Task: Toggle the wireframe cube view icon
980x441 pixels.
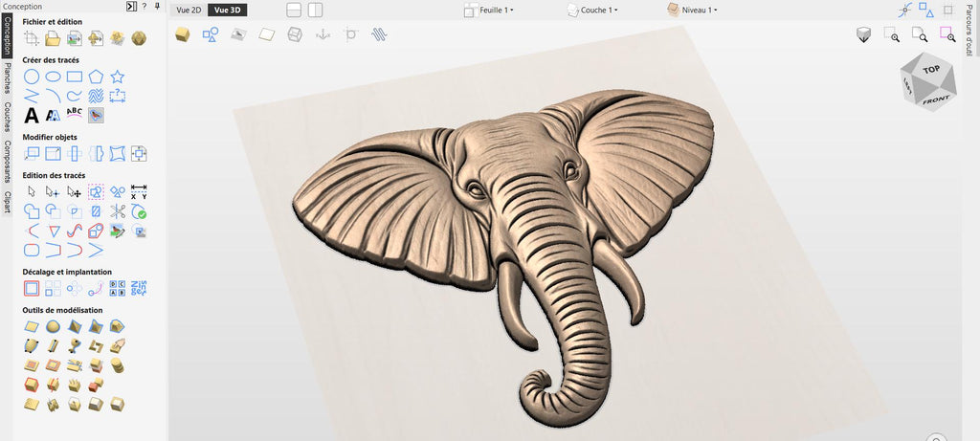Action: (295, 34)
